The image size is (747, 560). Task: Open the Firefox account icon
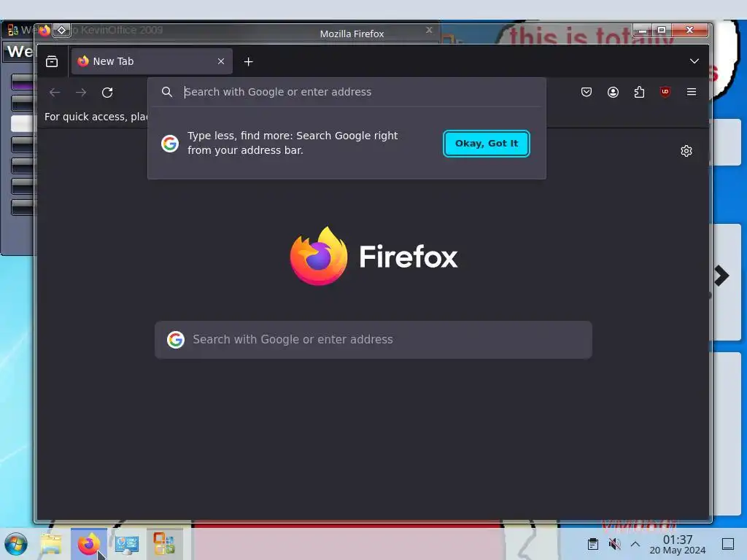[613, 92]
